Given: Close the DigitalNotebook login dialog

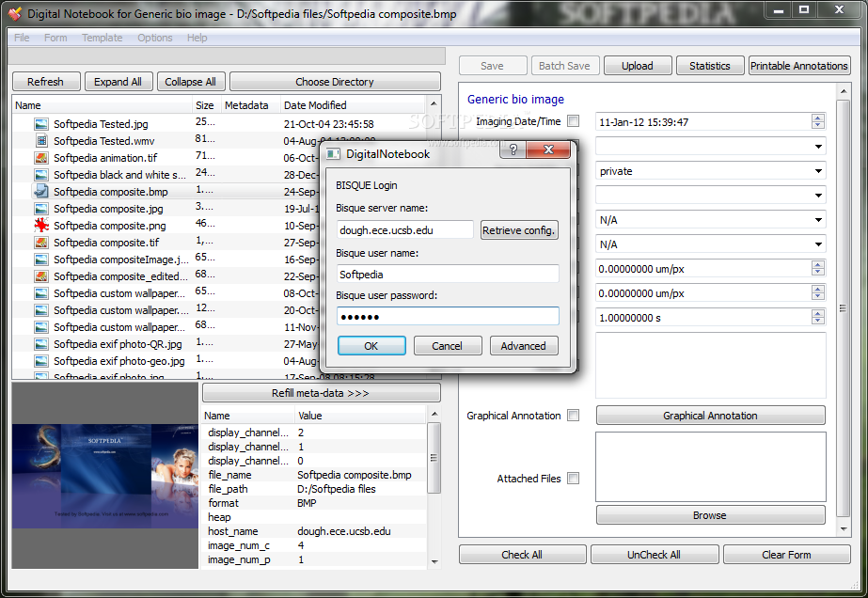Looking at the screenshot, I should tap(548, 149).
